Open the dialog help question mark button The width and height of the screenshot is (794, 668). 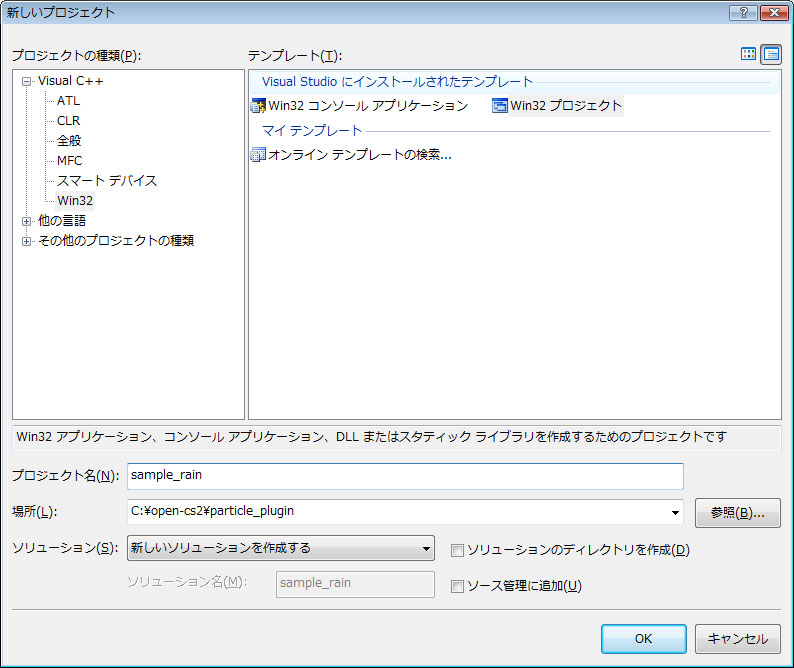(743, 12)
